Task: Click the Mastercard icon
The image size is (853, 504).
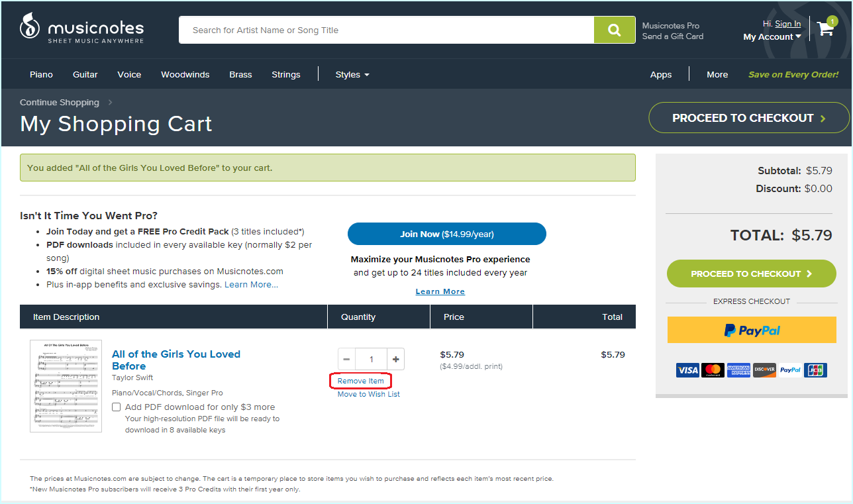Action: click(x=713, y=370)
